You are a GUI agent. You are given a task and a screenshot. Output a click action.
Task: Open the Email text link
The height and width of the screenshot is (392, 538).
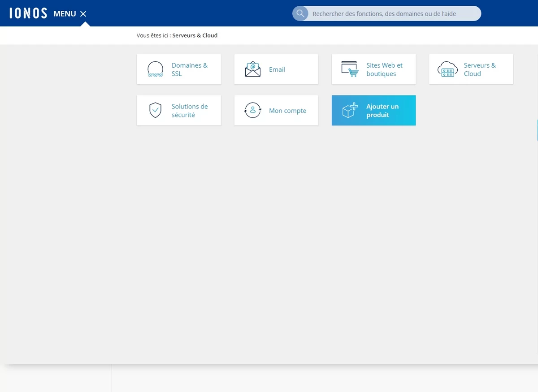click(277, 69)
